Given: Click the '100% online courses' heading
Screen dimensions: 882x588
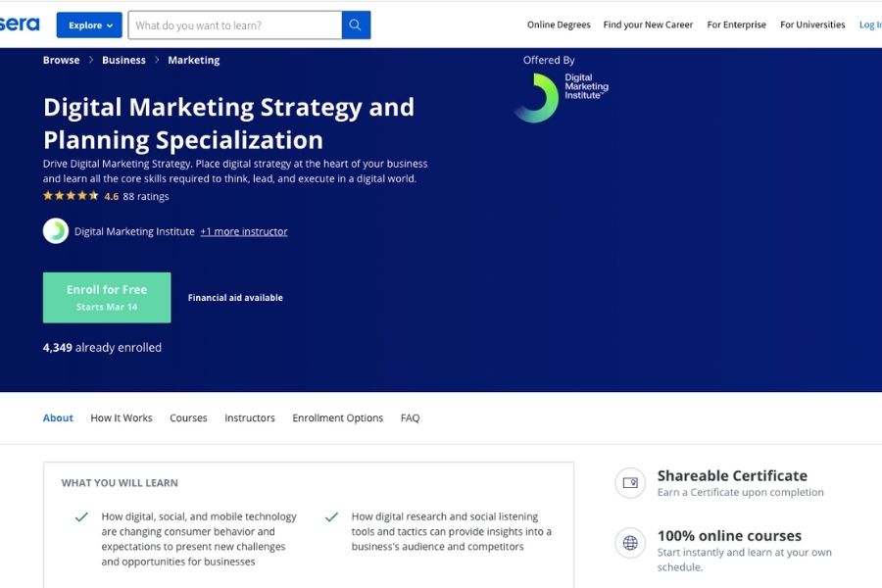Looking at the screenshot, I should coord(729,536).
